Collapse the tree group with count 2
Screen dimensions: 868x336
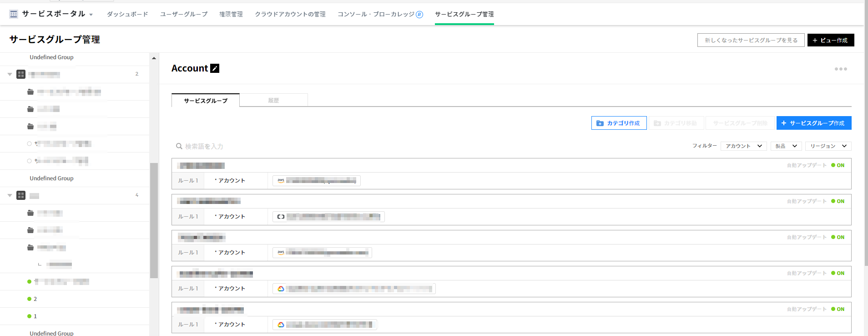coord(10,74)
